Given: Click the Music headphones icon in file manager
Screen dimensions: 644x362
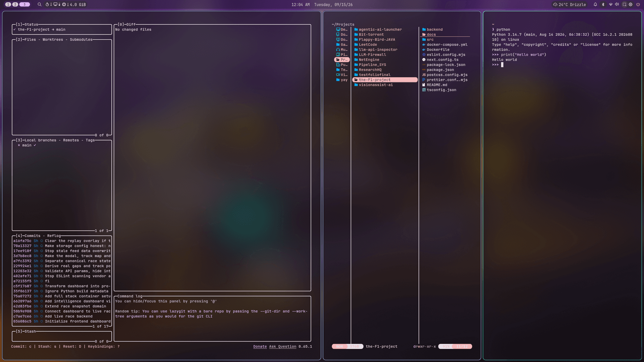Looking at the screenshot, I should pos(338,50).
